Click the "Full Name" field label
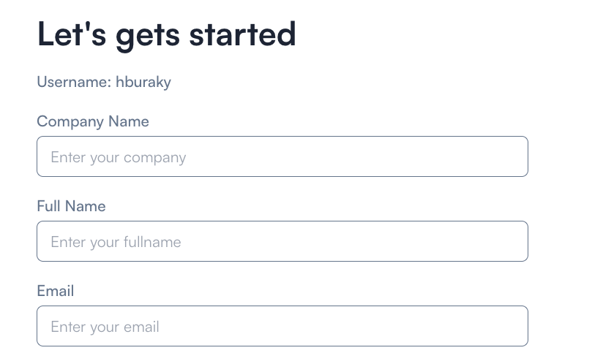Viewport: 603px width, 364px height. (x=71, y=206)
